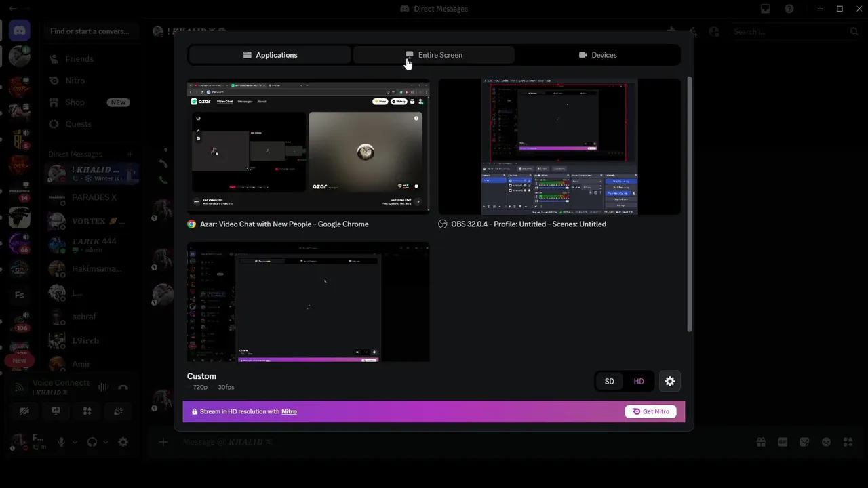Open the PARADES X direct message
868x488 pixels.
[x=92, y=197]
